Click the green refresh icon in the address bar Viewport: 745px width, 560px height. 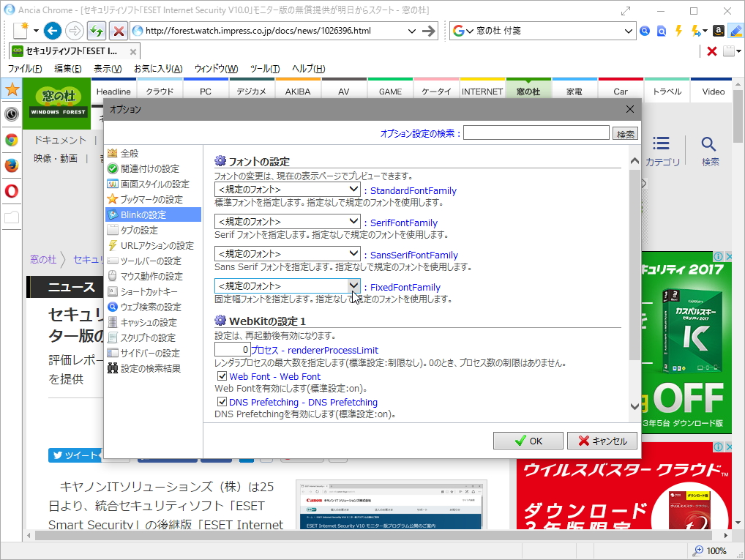(98, 31)
